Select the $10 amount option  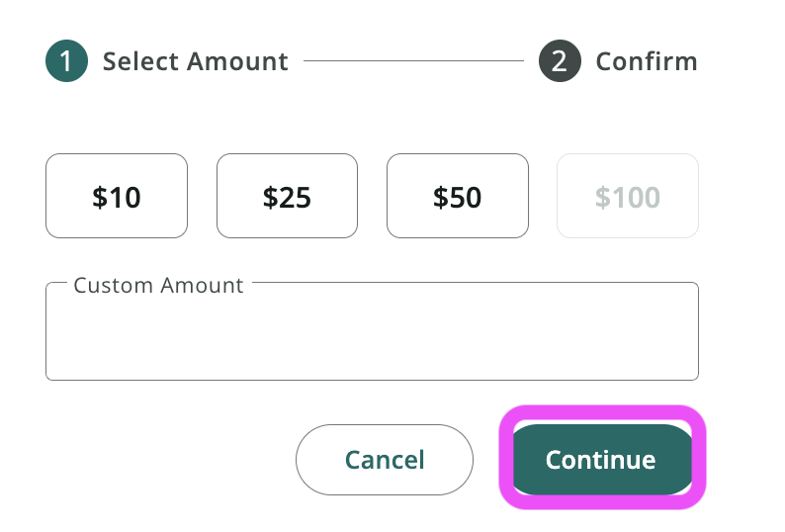tap(117, 197)
